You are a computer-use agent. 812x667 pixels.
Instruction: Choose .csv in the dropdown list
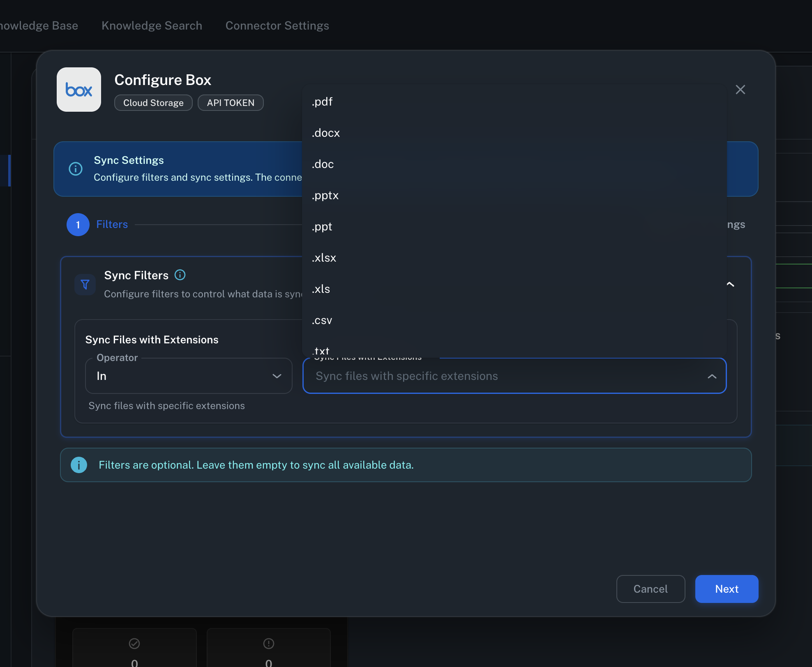click(322, 320)
